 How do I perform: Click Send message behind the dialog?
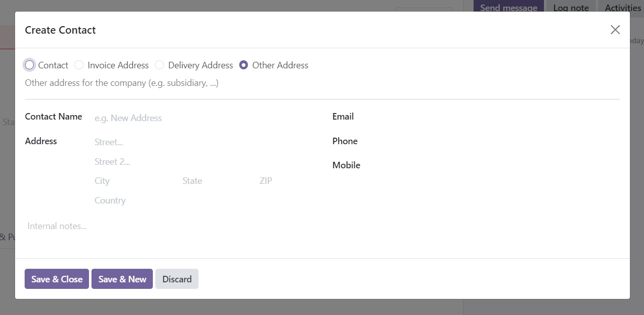click(509, 7)
